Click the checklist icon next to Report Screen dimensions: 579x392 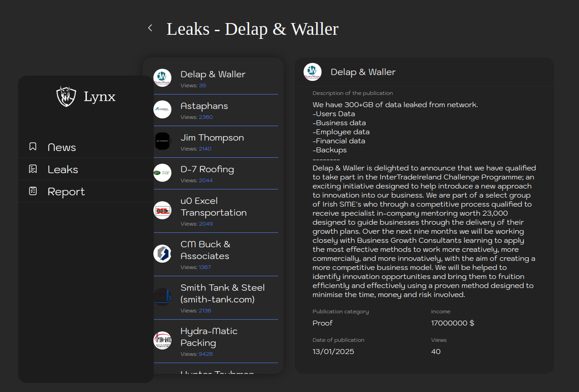pos(33,191)
